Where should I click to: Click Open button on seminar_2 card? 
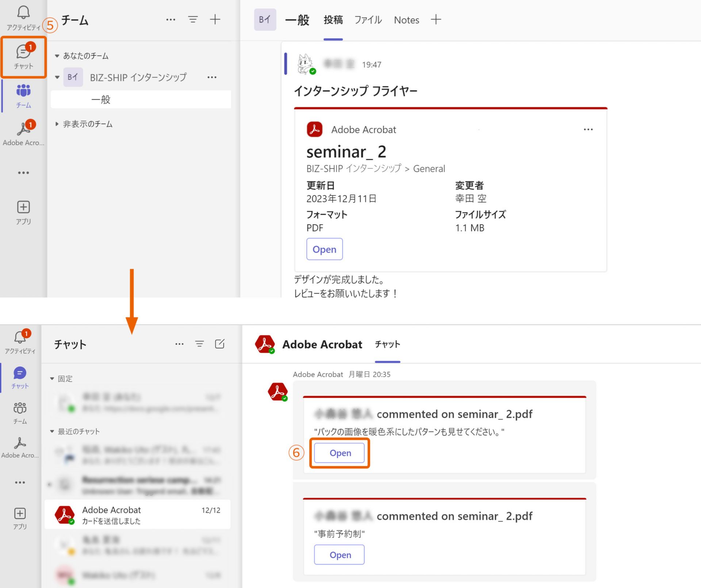pos(324,249)
